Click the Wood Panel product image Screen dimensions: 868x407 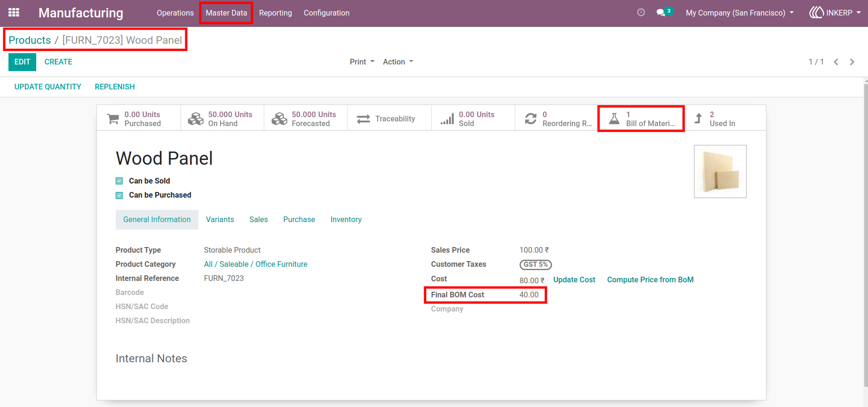tap(720, 171)
